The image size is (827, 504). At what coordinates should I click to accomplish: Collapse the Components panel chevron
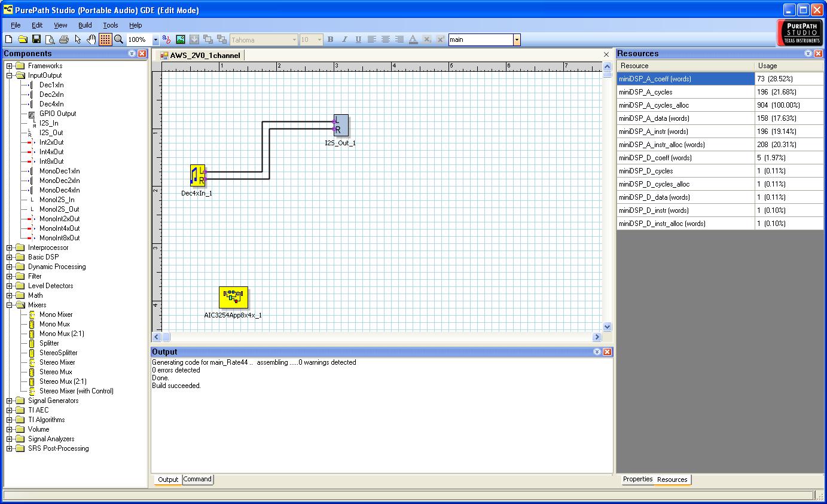click(132, 53)
